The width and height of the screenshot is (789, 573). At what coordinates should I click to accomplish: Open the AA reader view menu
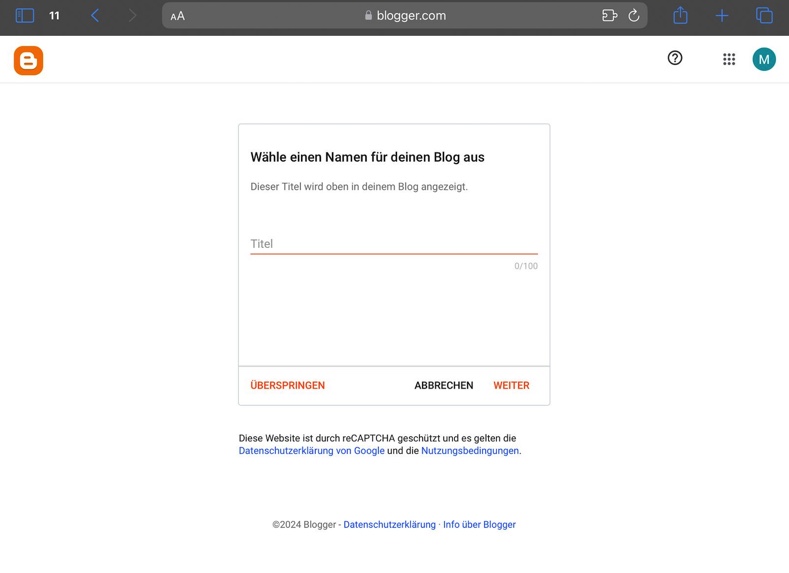point(178,16)
